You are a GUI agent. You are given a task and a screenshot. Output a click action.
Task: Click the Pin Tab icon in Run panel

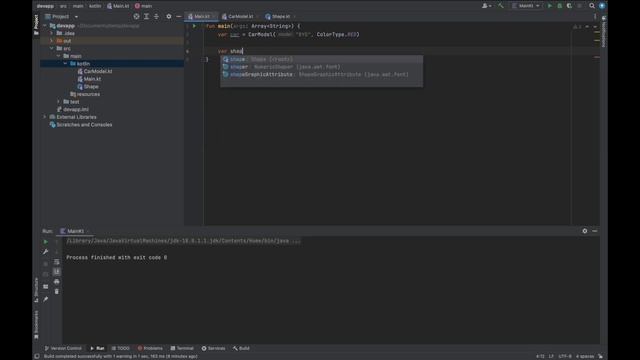point(45,299)
